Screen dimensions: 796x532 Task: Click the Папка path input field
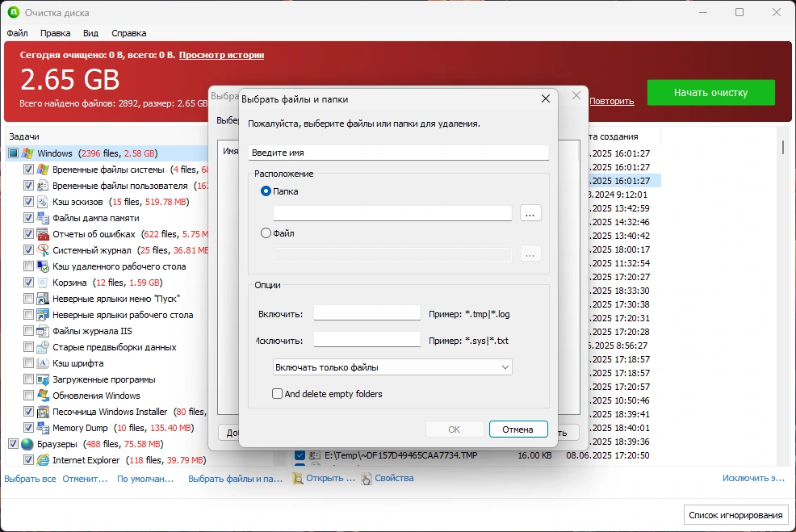pos(392,213)
